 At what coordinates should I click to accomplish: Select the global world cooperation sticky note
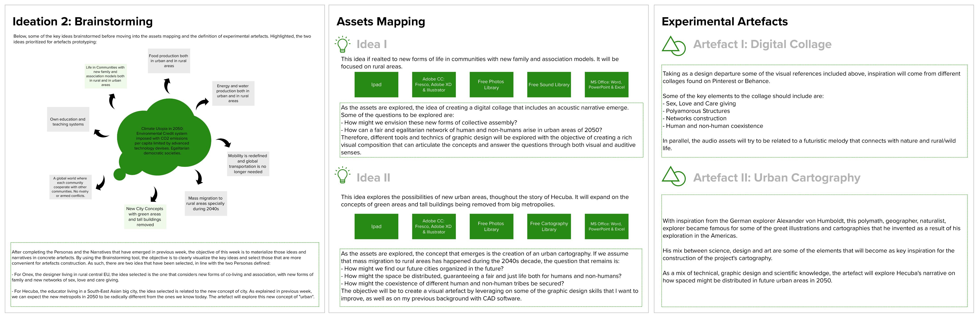(70, 187)
